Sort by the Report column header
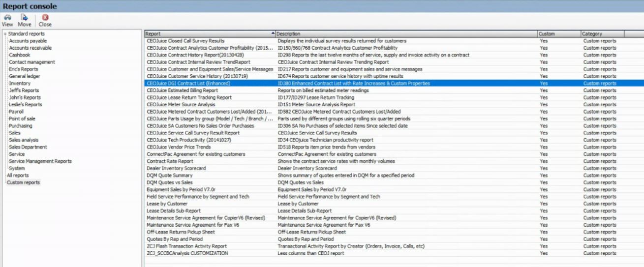 (x=210, y=34)
